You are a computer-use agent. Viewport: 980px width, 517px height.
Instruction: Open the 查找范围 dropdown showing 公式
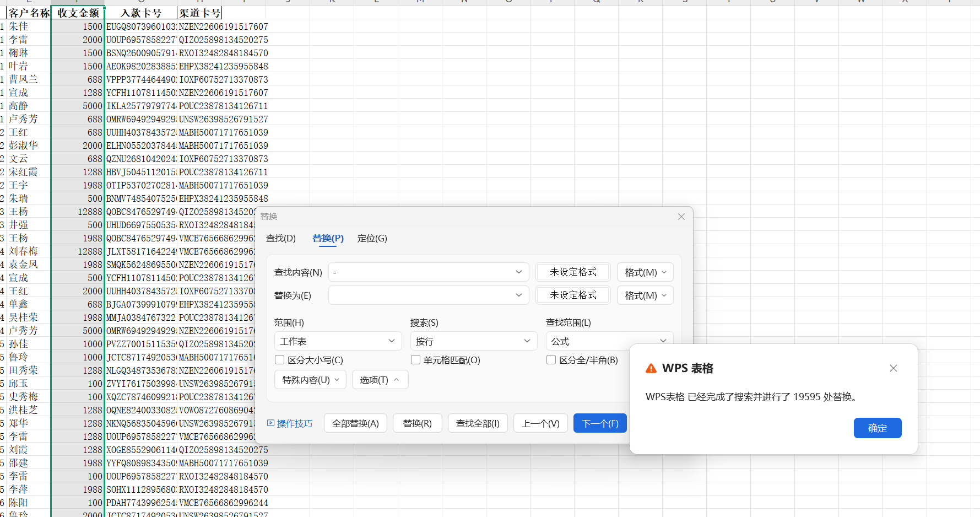609,341
